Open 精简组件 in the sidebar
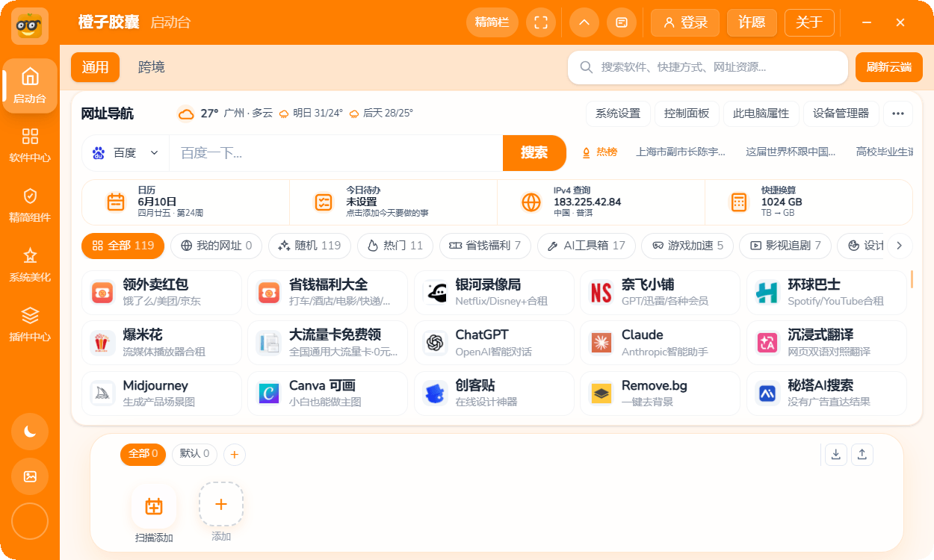 coord(30,205)
